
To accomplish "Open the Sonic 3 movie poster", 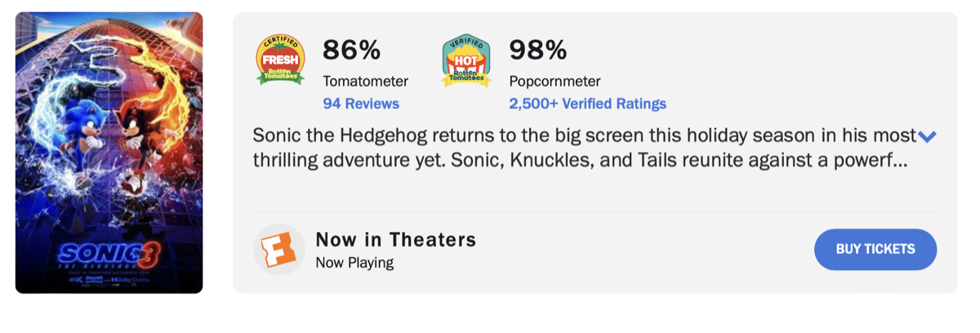I will coord(109,153).
